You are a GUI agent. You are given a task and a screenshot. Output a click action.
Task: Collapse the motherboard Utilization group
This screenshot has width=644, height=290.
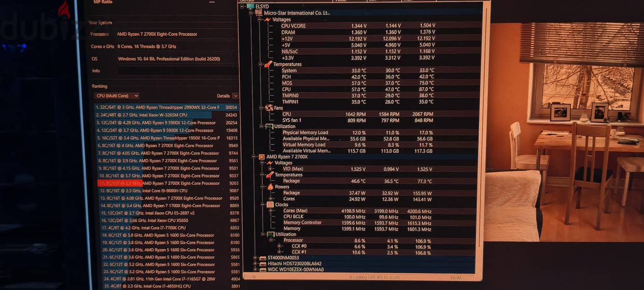tap(261, 126)
